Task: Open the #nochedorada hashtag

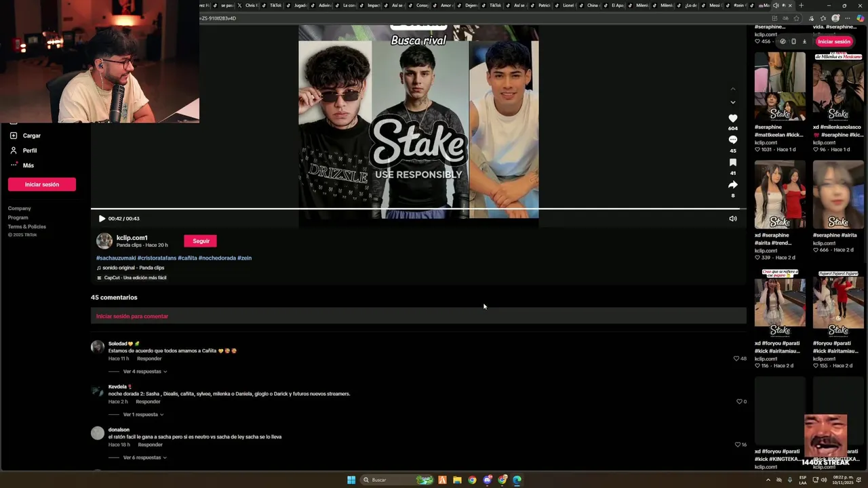Action: (217, 258)
